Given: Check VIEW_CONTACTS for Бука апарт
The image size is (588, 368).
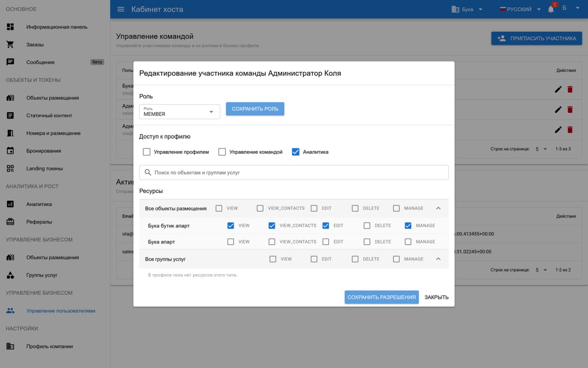Looking at the screenshot, I should 272,241.
